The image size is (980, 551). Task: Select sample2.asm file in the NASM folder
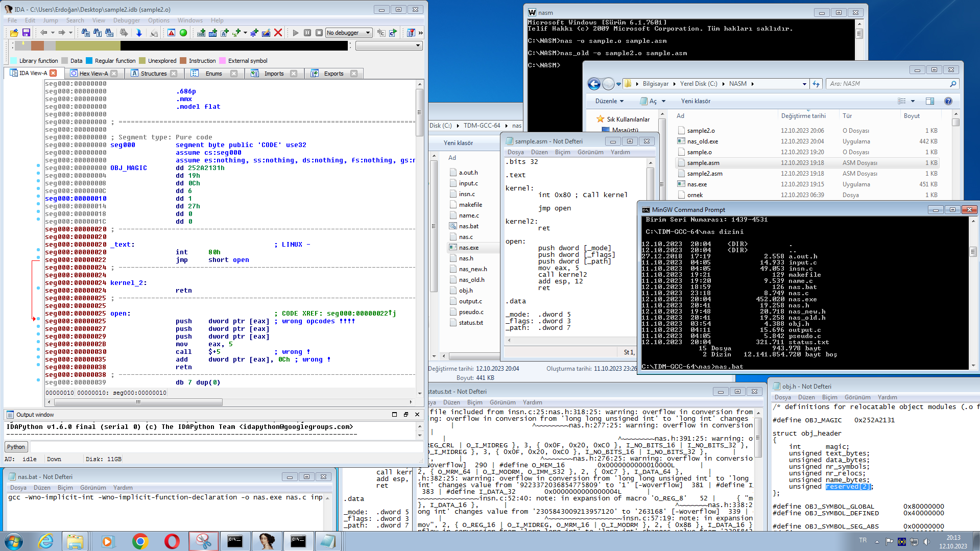click(x=704, y=174)
